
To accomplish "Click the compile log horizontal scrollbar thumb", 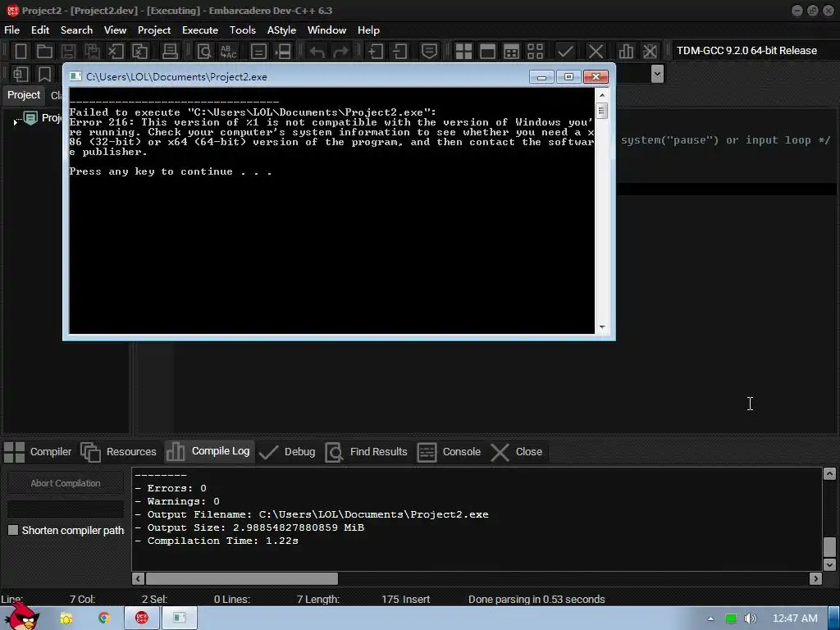I will (242, 578).
